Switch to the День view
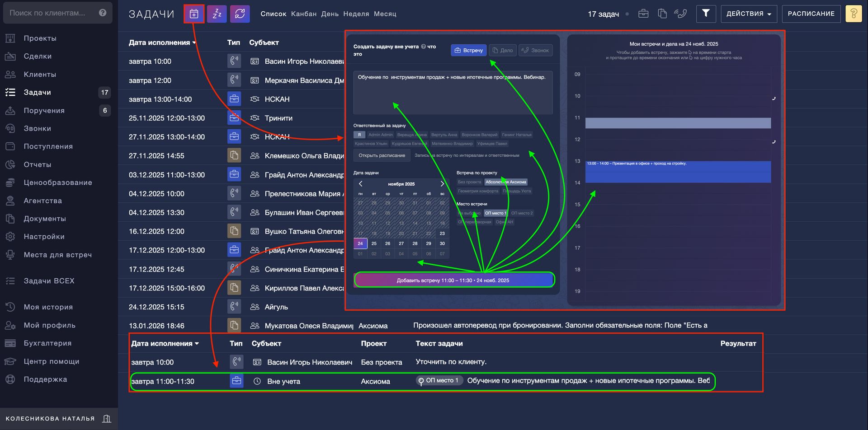The height and width of the screenshot is (430, 868). tap(330, 14)
